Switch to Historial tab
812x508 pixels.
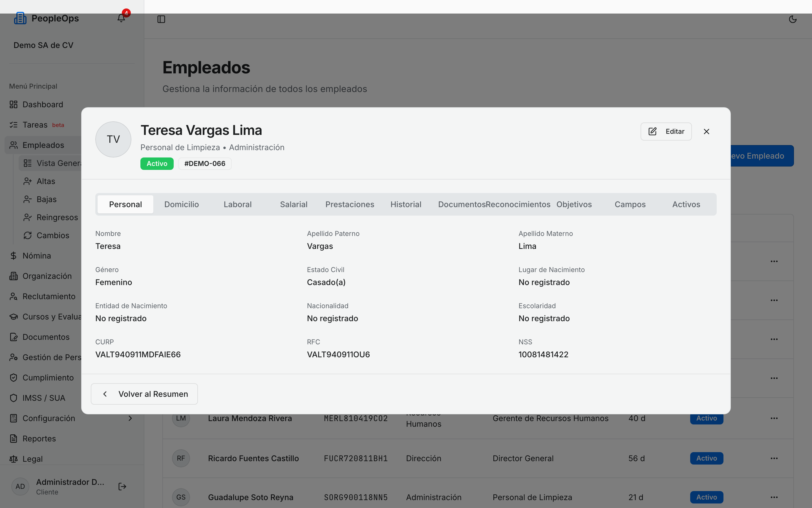tap(406, 204)
